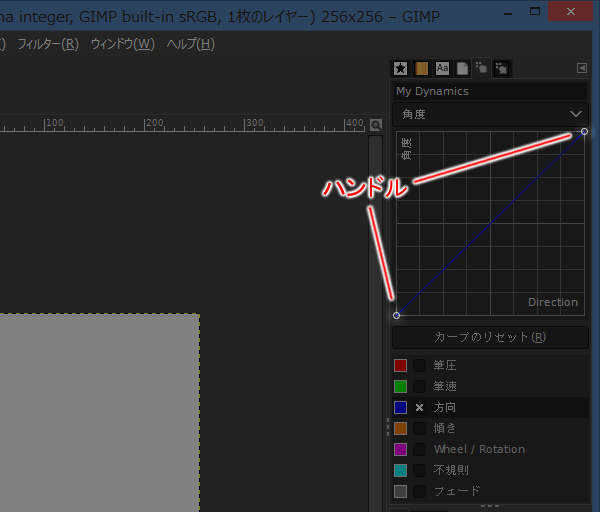Open the ウィンドウ(W) menu
600x512 pixels.
click(122, 44)
